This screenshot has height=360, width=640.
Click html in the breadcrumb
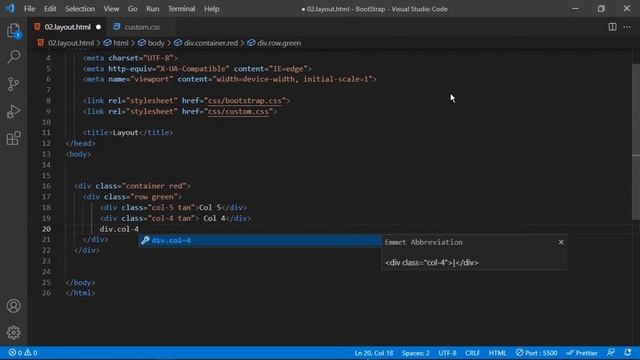point(121,43)
